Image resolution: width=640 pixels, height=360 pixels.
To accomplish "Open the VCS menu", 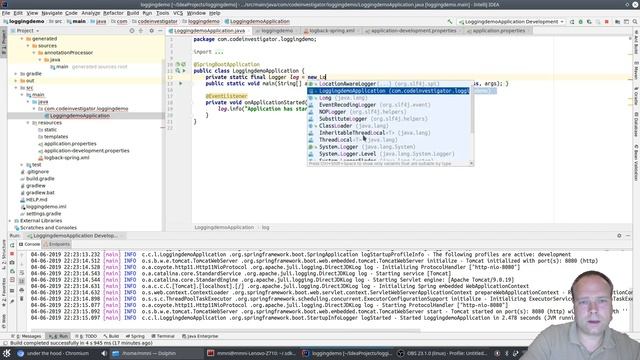I will tap(178, 13).
